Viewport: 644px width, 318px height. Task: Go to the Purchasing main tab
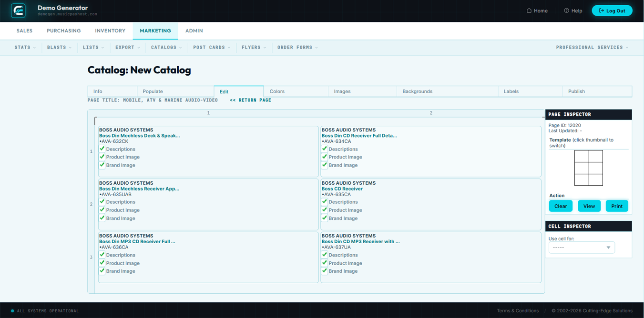coord(64,31)
